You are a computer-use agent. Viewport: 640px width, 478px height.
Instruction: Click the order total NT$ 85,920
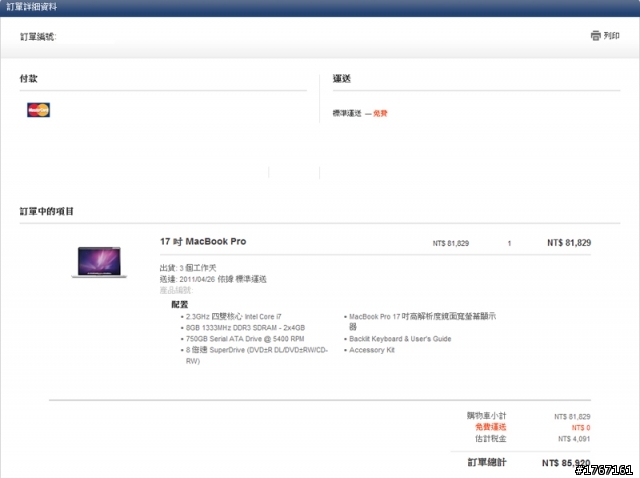pyautogui.click(x=566, y=463)
